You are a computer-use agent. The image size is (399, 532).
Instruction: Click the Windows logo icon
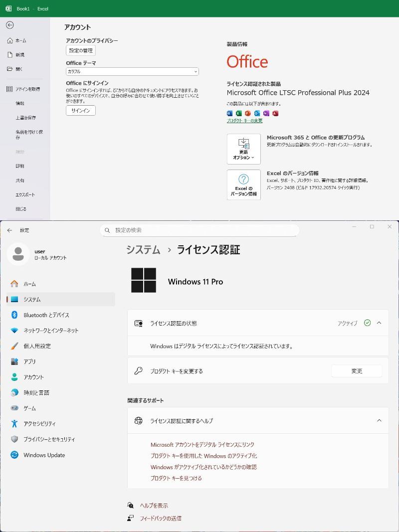click(x=144, y=280)
